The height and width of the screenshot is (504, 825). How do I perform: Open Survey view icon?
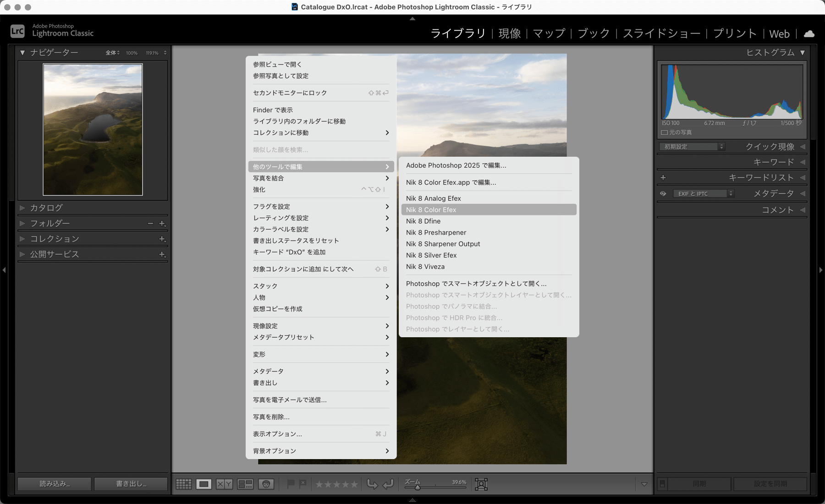click(x=245, y=484)
